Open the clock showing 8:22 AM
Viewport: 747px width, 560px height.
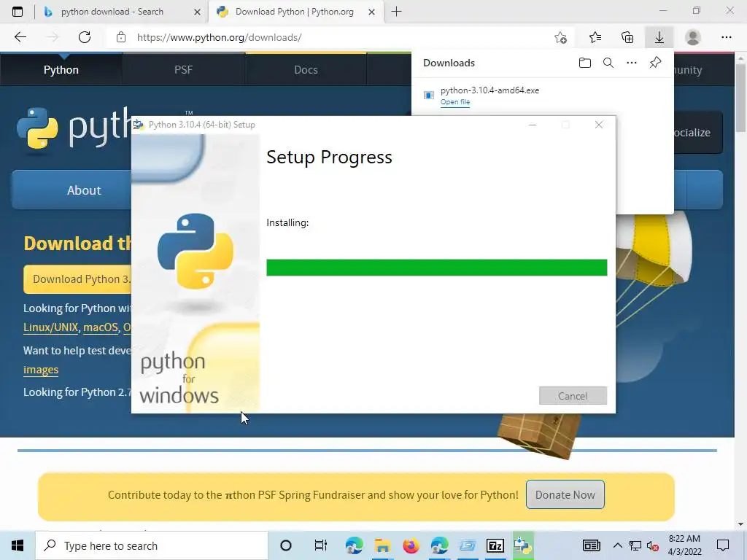(684, 545)
